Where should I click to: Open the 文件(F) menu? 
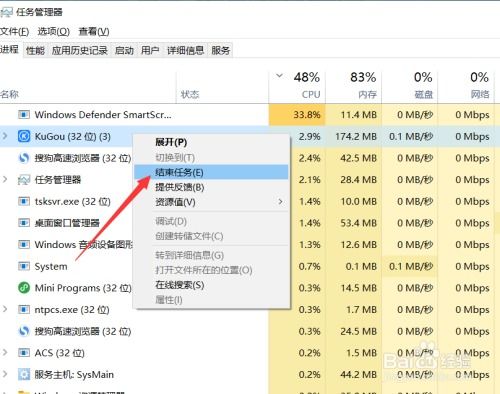(14, 31)
